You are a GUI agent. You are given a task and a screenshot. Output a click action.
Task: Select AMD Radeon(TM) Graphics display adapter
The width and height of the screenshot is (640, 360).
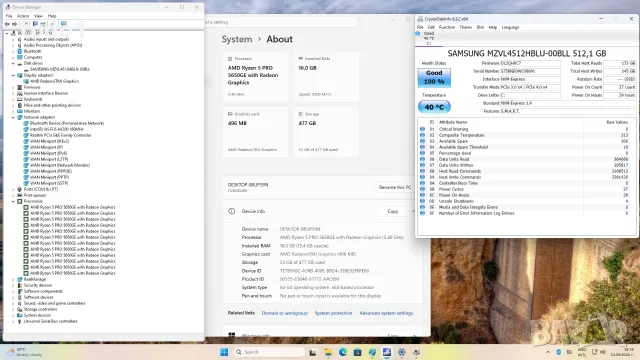pyautogui.click(x=54, y=81)
